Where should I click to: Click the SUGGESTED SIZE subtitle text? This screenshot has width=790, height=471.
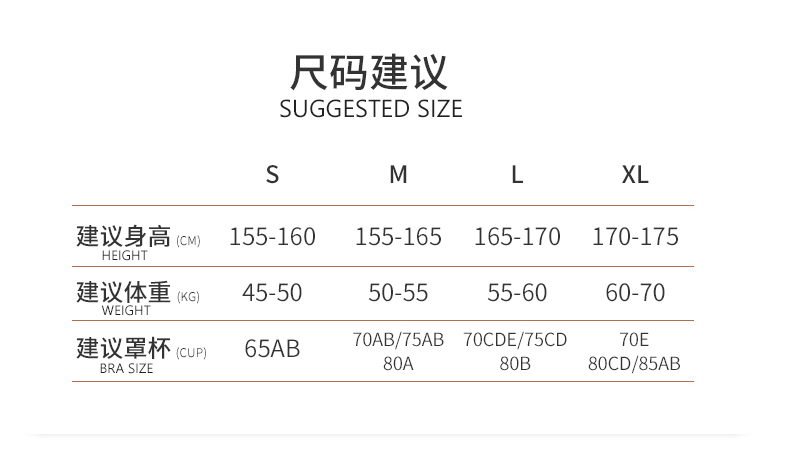click(371, 109)
